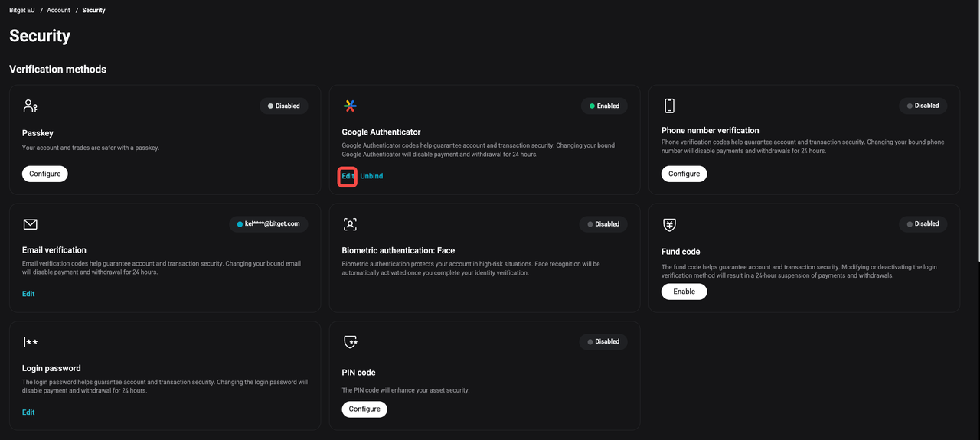The height and width of the screenshot is (440, 980).
Task: Configure the Passkey method
Action: click(45, 174)
